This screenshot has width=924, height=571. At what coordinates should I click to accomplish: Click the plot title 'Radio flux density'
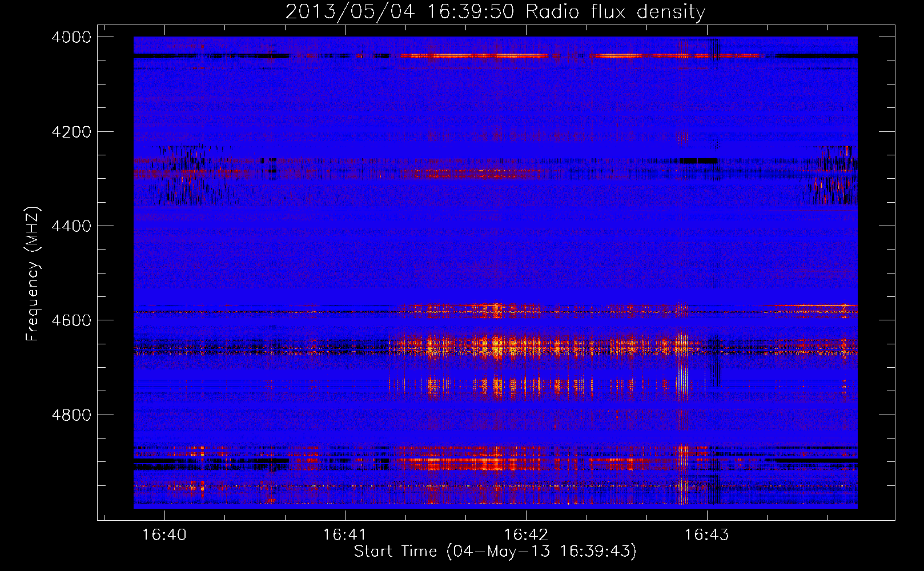click(616, 12)
